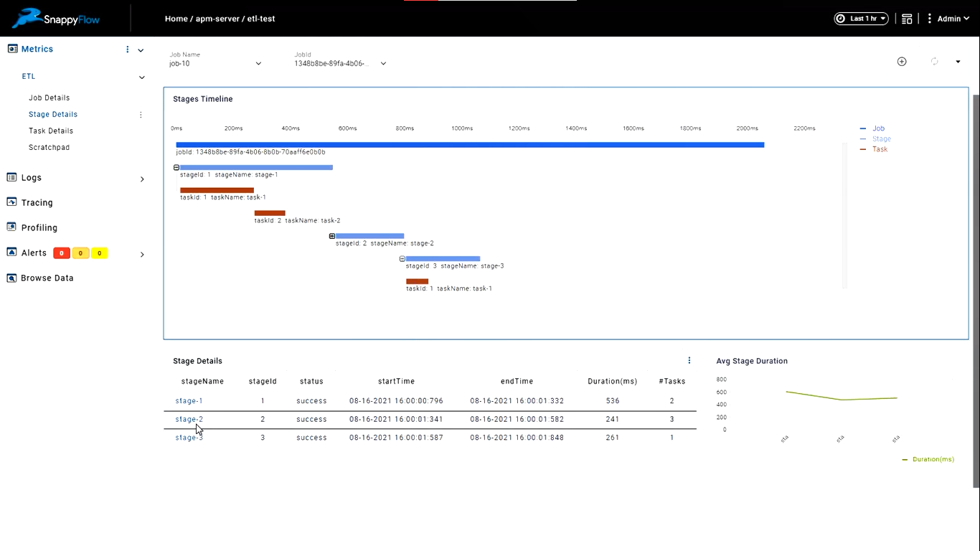This screenshot has height=551, width=980.
Task: Open the Job Name dropdown
Action: tap(215, 63)
